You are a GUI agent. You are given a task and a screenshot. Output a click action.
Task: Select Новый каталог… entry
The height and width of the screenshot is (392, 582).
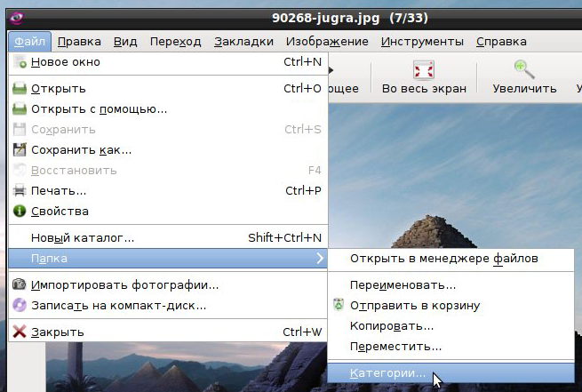[x=168, y=237]
